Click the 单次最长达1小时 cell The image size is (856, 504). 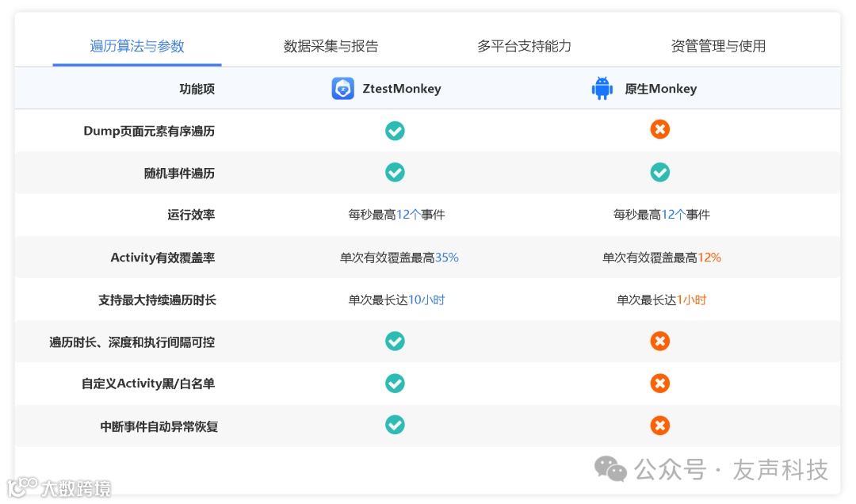tap(662, 300)
